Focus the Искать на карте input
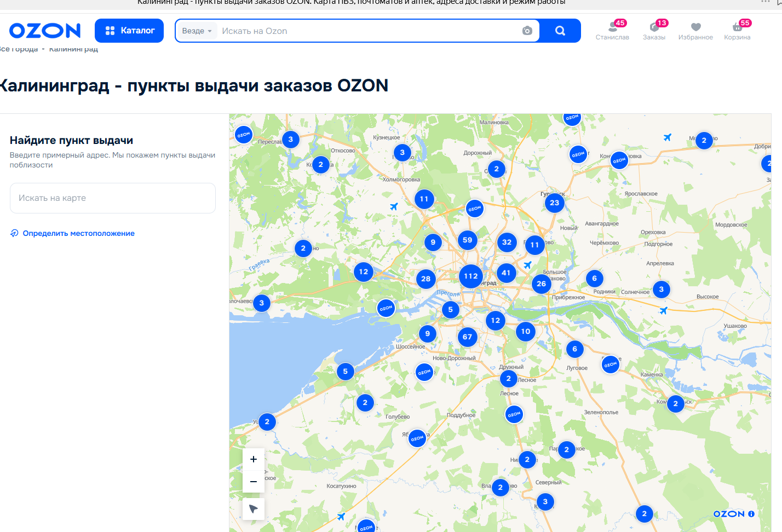This screenshot has width=782, height=532. tap(113, 198)
